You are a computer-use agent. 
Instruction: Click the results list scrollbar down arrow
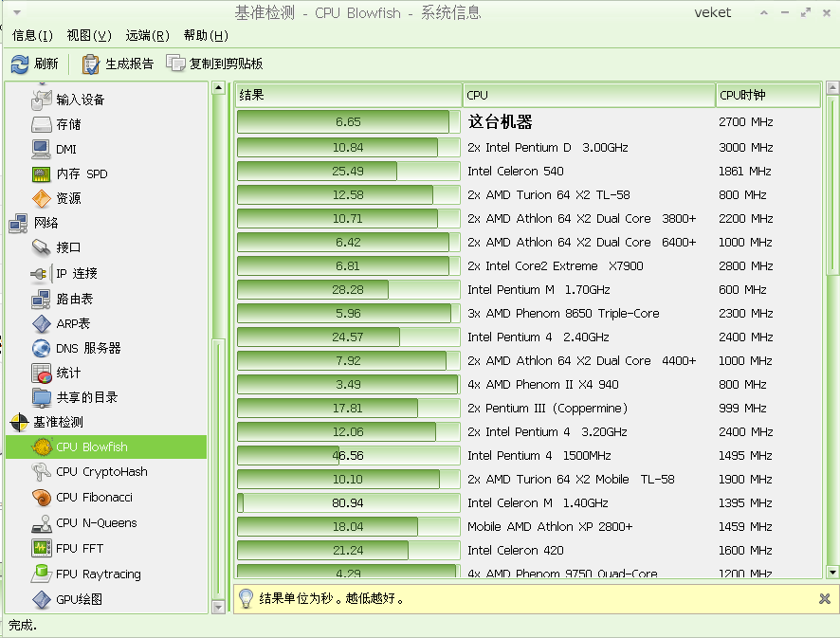click(832, 572)
